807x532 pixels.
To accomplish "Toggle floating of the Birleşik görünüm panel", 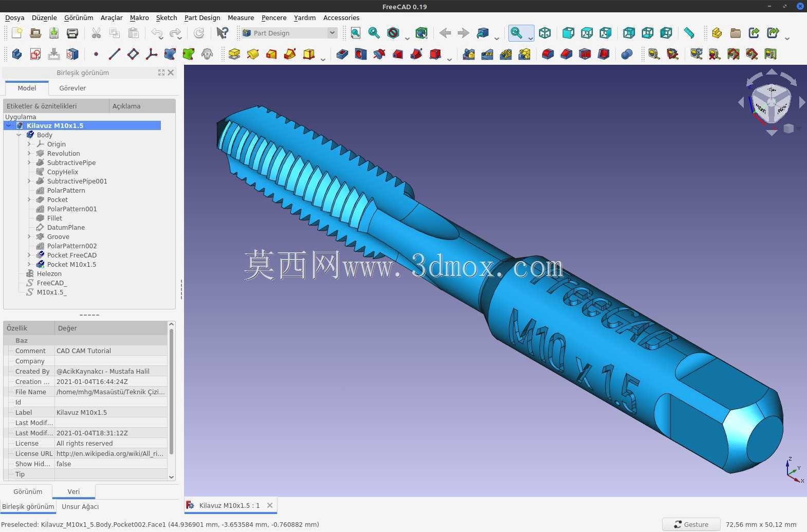I will [x=161, y=72].
